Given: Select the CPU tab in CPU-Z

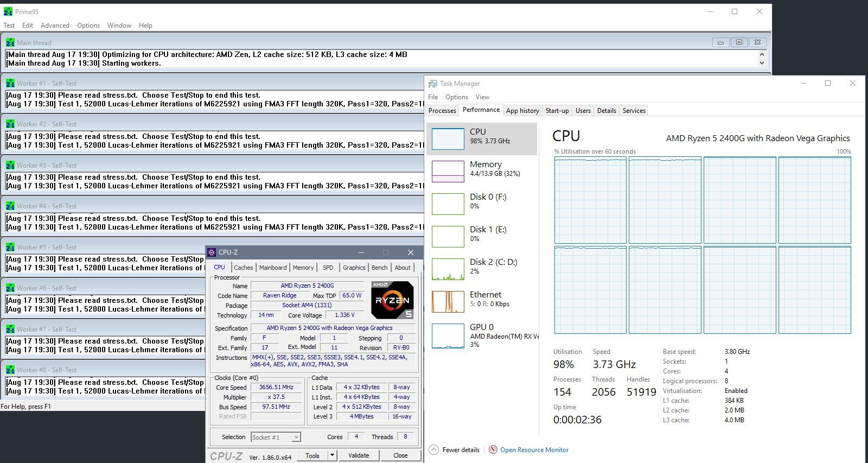Looking at the screenshot, I should (219, 267).
